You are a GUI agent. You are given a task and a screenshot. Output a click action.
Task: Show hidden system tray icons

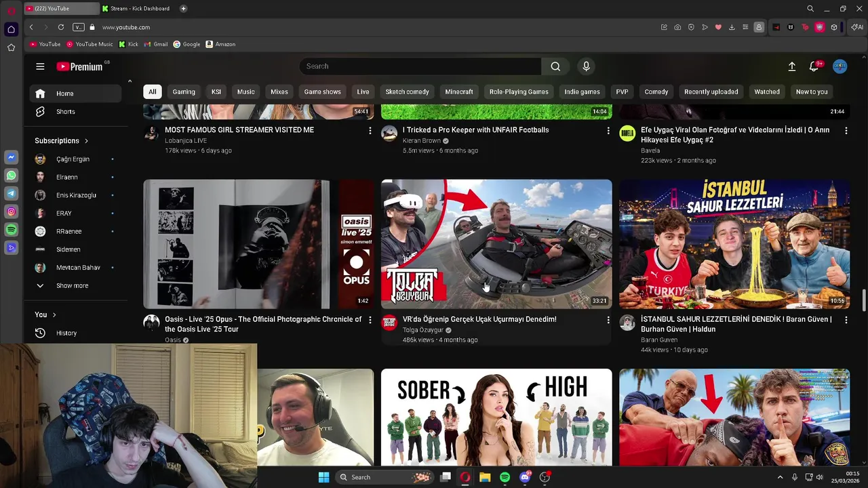point(780,477)
